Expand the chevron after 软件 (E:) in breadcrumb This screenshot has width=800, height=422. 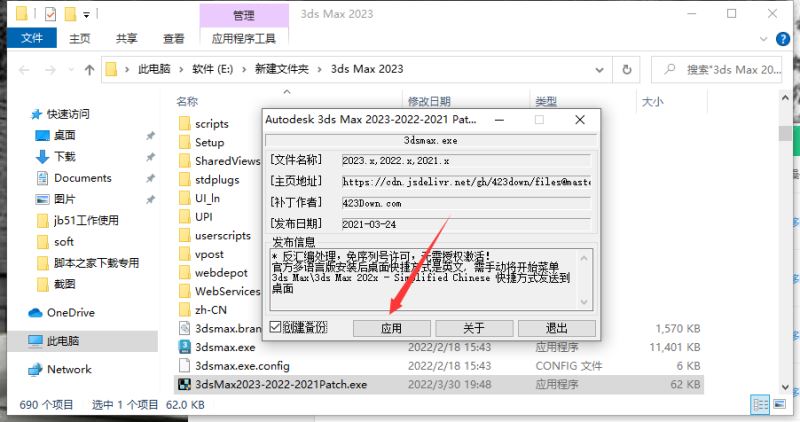[x=244, y=69]
